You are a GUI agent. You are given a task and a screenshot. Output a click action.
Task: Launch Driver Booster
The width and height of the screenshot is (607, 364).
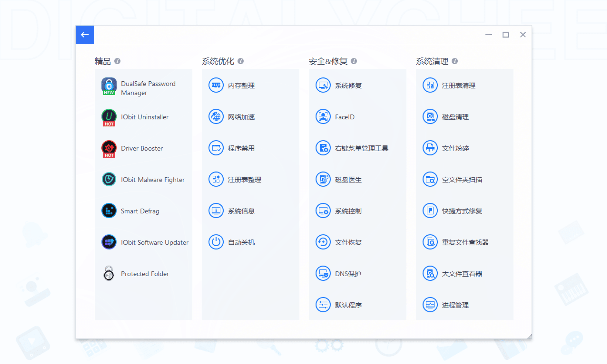[x=141, y=148]
